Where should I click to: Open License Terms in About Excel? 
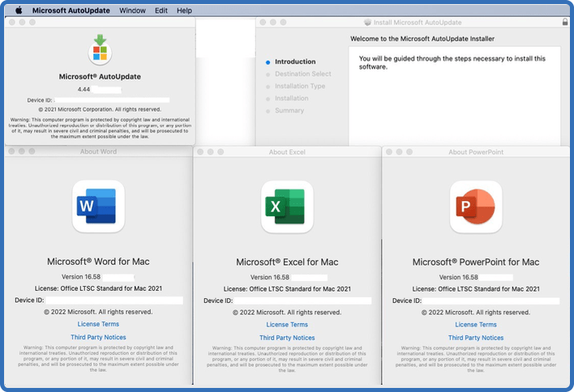[x=287, y=324]
